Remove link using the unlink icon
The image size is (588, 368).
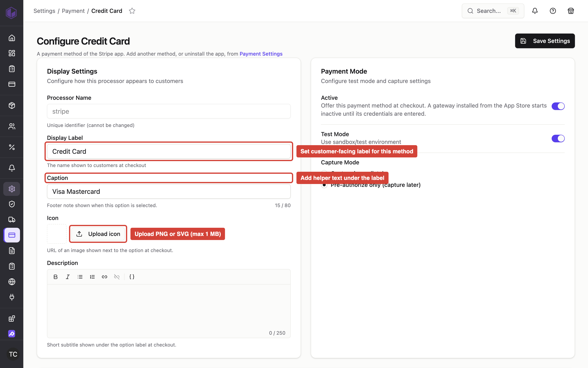[117, 277]
